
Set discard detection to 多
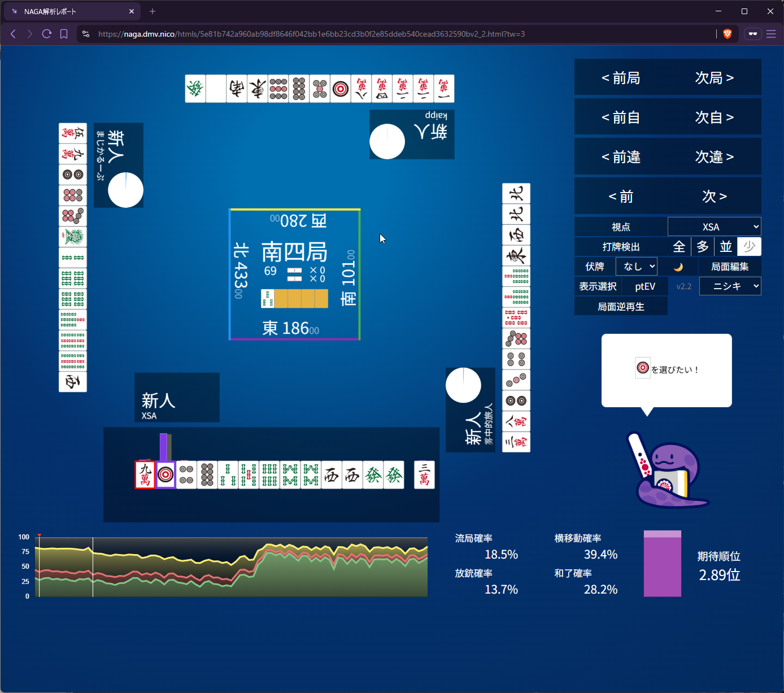[x=703, y=247]
